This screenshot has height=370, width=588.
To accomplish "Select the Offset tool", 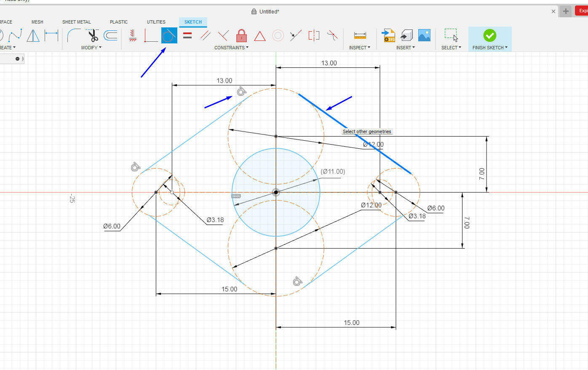I will pos(110,35).
